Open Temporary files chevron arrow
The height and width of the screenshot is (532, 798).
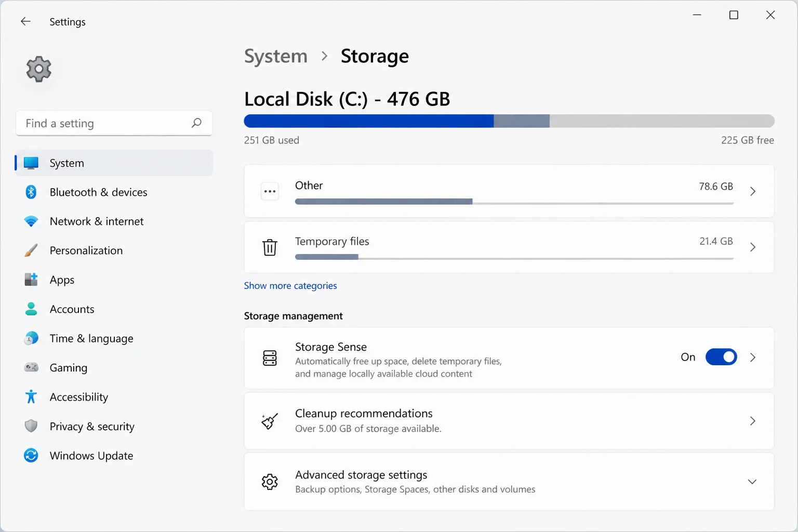[x=752, y=247]
